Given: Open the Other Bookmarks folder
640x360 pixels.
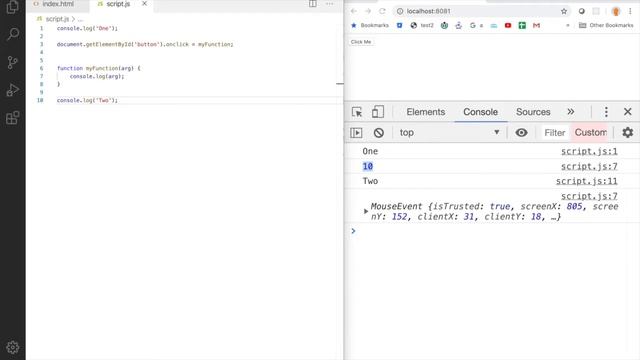Looking at the screenshot, I should point(606,25).
